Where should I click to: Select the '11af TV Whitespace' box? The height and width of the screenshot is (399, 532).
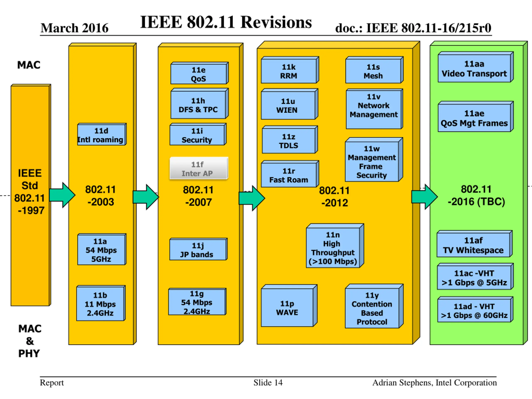point(474,244)
